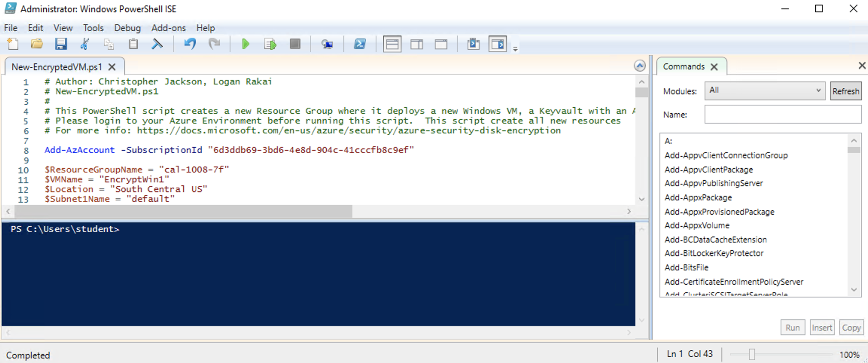Run the script with the green play icon
The width and height of the screenshot is (868, 363).
(246, 44)
